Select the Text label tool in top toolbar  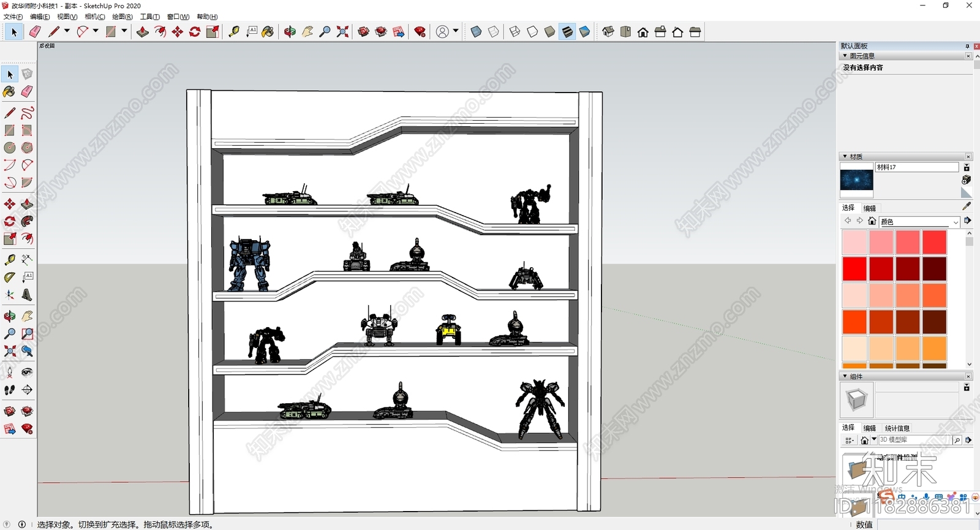tap(252, 32)
